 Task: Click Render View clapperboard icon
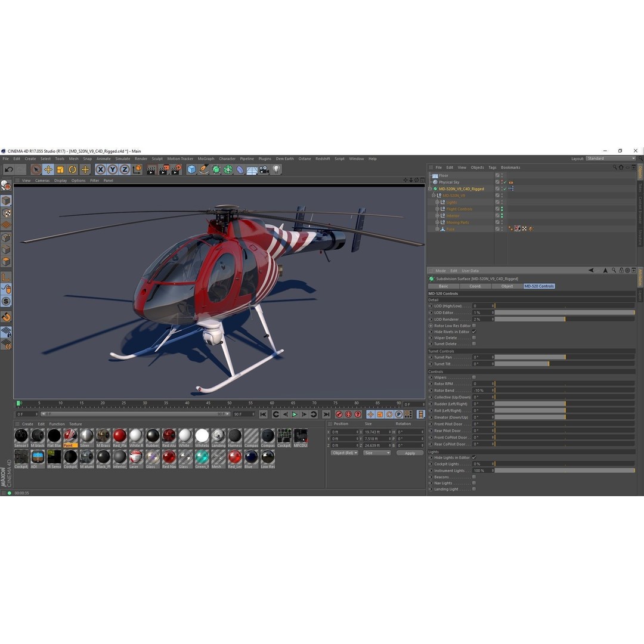tap(151, 169)
